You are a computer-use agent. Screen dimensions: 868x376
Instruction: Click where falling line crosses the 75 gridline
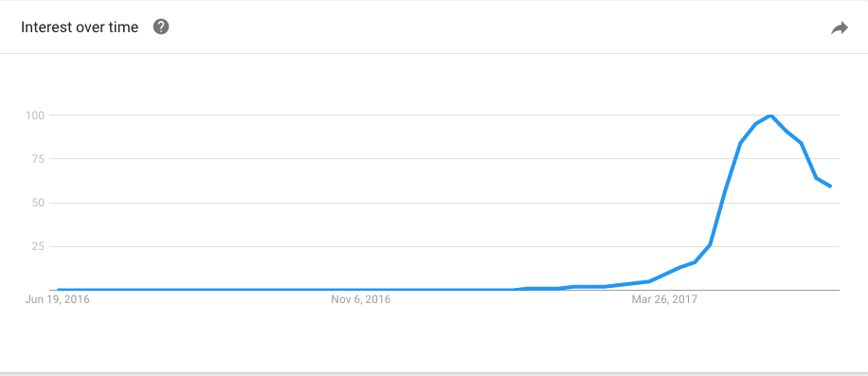(x=805, y=159)
